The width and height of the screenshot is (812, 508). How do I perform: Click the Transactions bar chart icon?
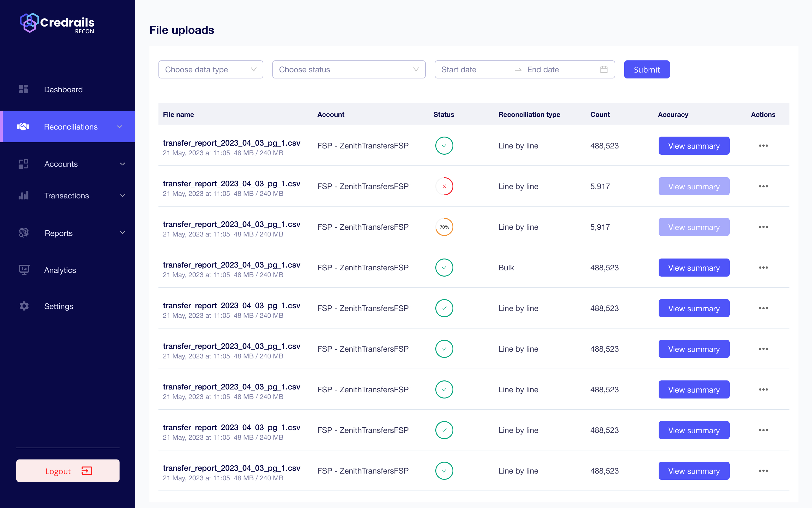23,195
